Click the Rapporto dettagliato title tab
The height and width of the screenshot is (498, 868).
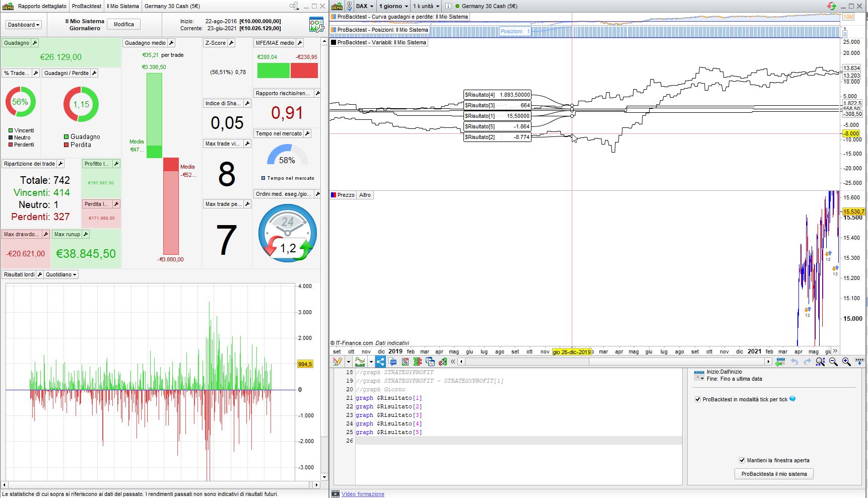[42, 6]
